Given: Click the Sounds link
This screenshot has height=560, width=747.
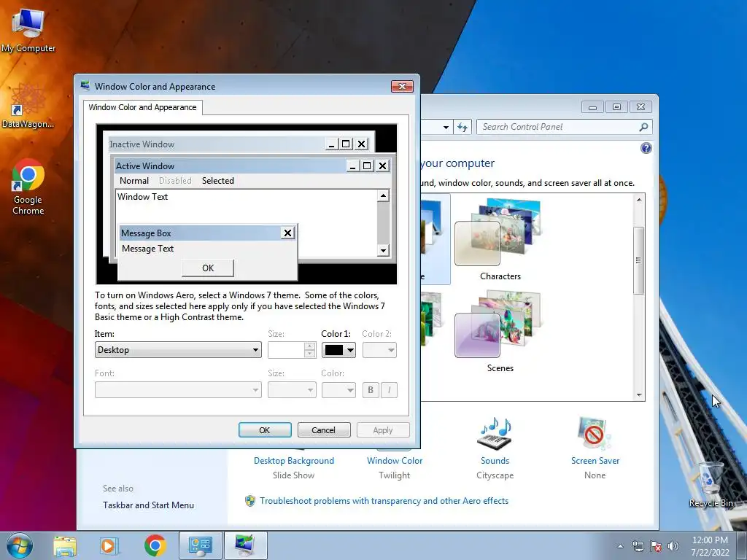Looking at the screenshot, I should click(x=495, y=461).
